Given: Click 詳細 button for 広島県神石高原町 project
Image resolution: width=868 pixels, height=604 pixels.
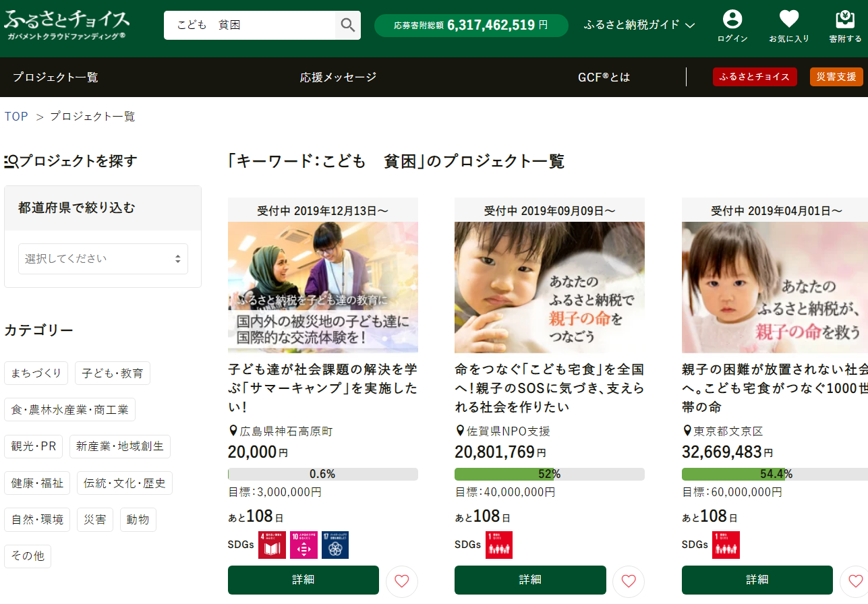Looking at the screenshot, I should (303, 580).
